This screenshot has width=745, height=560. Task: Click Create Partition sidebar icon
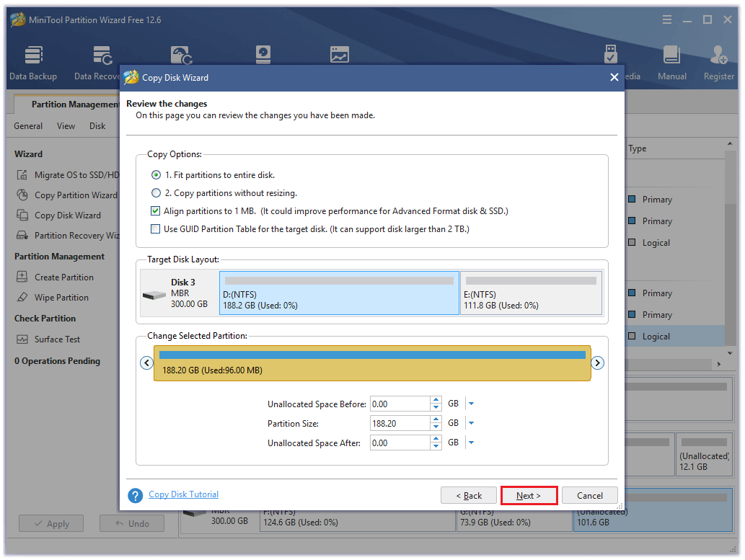pos(22,277)
